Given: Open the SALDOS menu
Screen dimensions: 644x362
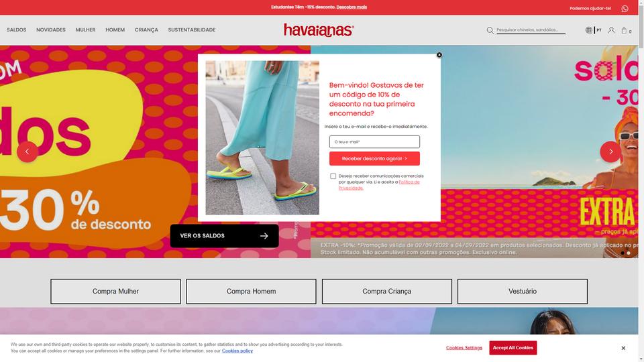Looking at the screenshot, I should [x=16, y=30].
